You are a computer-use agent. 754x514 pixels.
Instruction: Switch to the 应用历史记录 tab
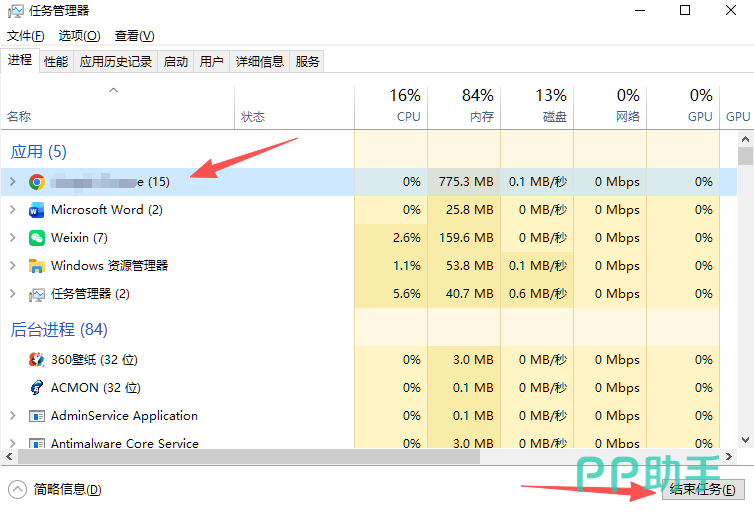coord(115,62)
